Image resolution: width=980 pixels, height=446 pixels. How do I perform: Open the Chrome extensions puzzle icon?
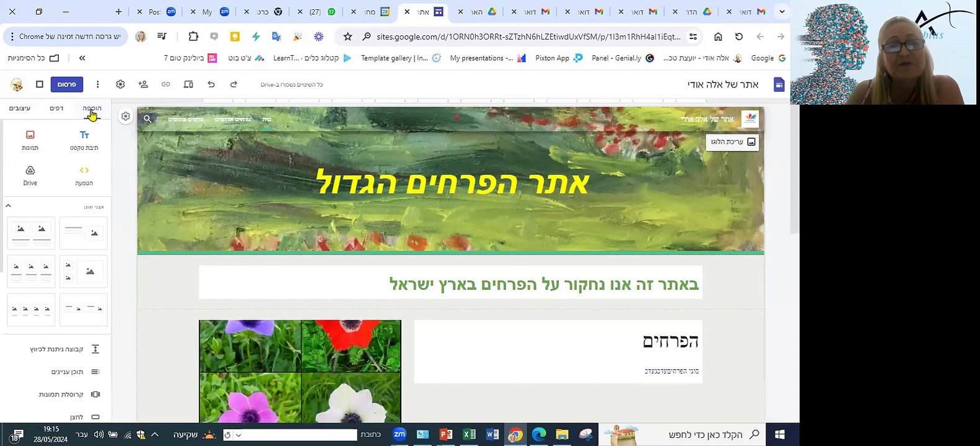tap(193, 37)
